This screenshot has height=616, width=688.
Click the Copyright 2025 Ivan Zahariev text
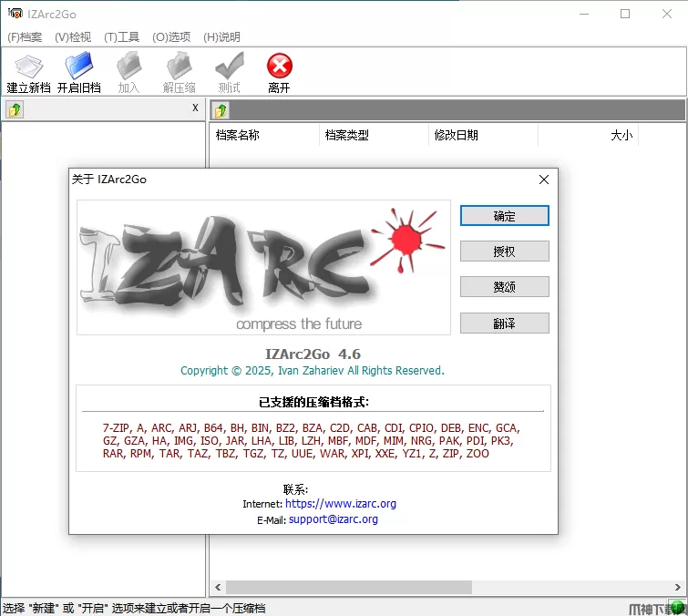click(313, 371)
